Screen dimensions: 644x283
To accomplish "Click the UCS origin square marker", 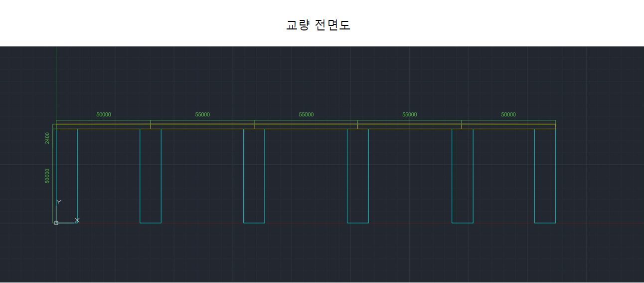I will coord(56,223).
